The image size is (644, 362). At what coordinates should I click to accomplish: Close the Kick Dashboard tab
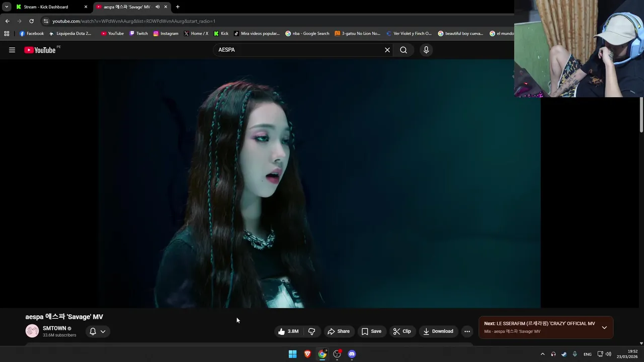pyautogui.click(x=86, y=7)
